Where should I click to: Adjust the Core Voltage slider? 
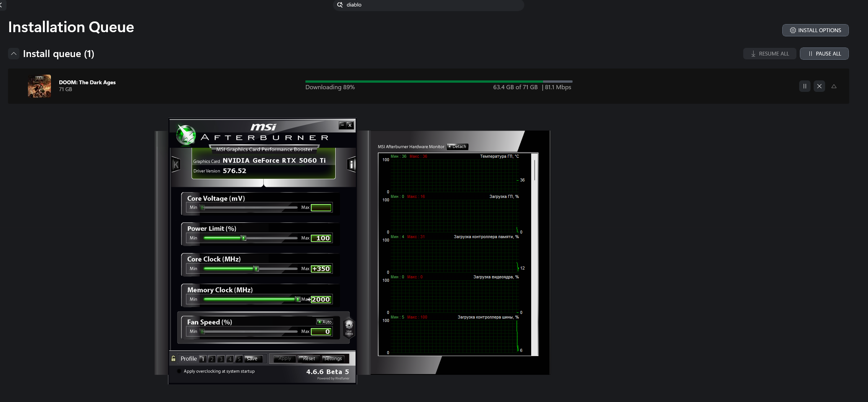point(250,208)
